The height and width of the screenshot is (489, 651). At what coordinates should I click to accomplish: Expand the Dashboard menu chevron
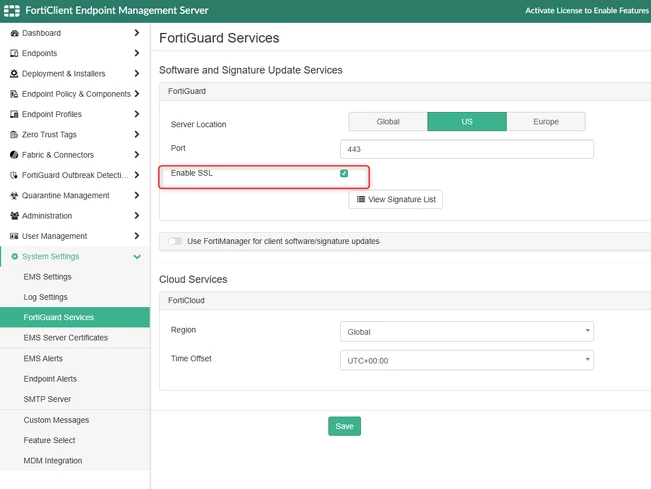click(137, 33)
